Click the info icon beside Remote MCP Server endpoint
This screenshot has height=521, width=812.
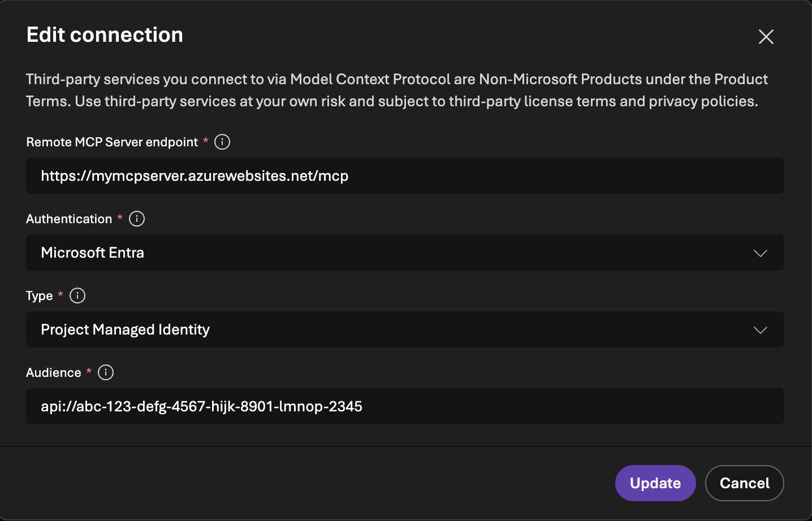222,142
